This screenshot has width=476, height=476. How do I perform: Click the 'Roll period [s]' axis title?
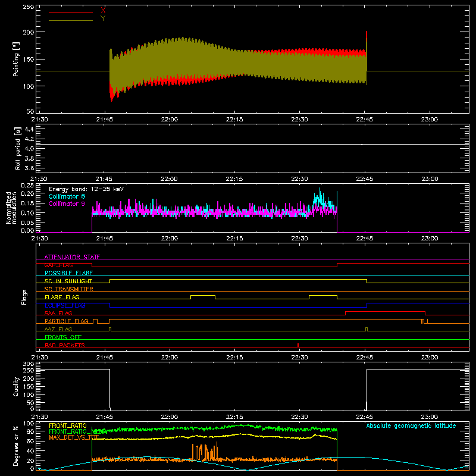(17, 148)
